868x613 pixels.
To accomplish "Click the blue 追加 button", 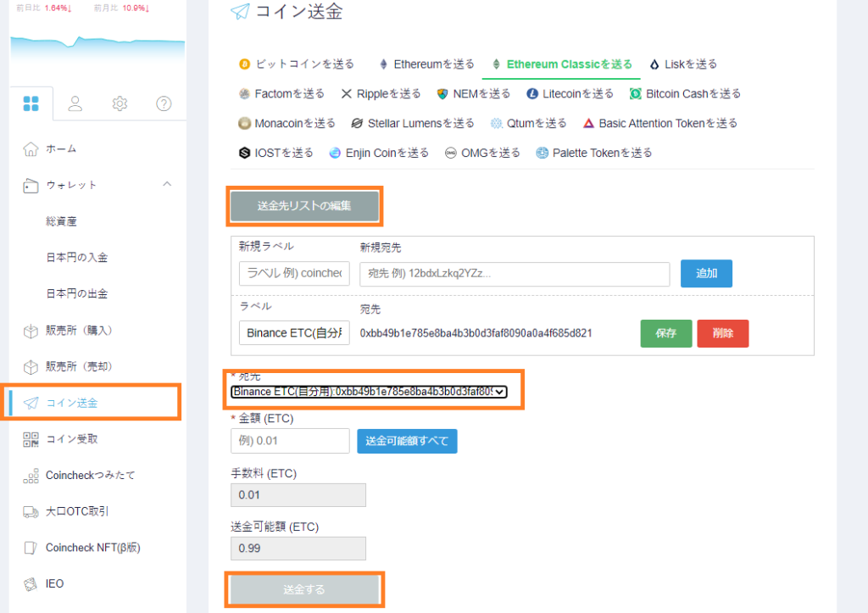I will coord(706,274).
